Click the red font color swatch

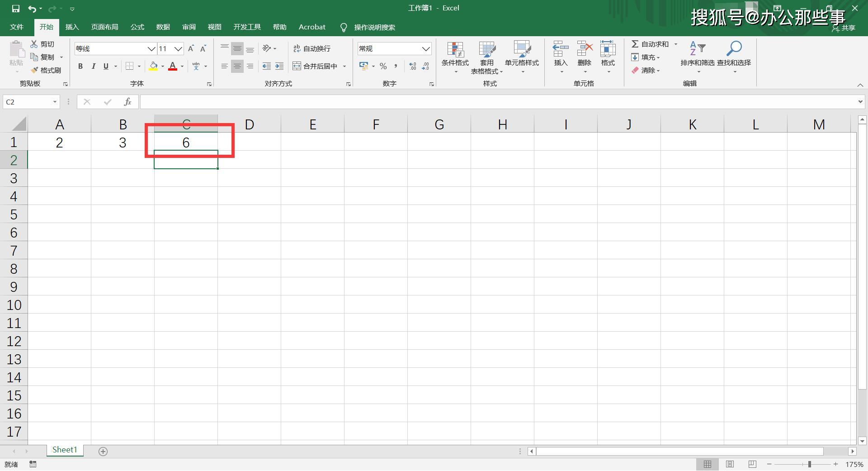(x=173, y=66)
